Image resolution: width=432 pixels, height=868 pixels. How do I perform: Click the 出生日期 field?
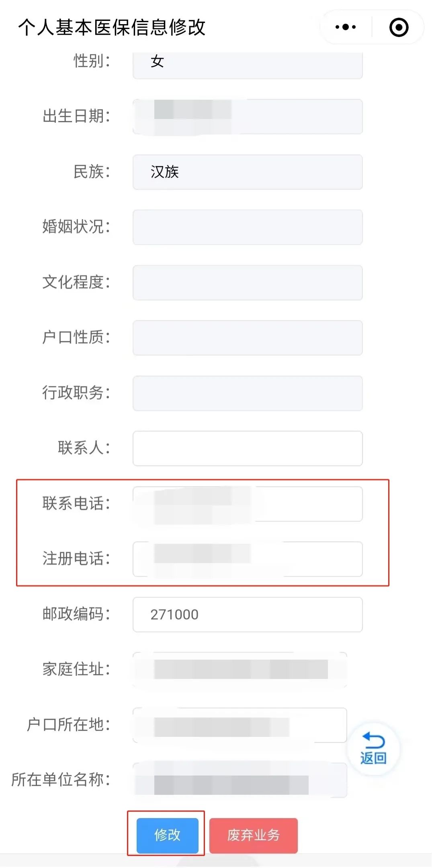coord(248,117)
